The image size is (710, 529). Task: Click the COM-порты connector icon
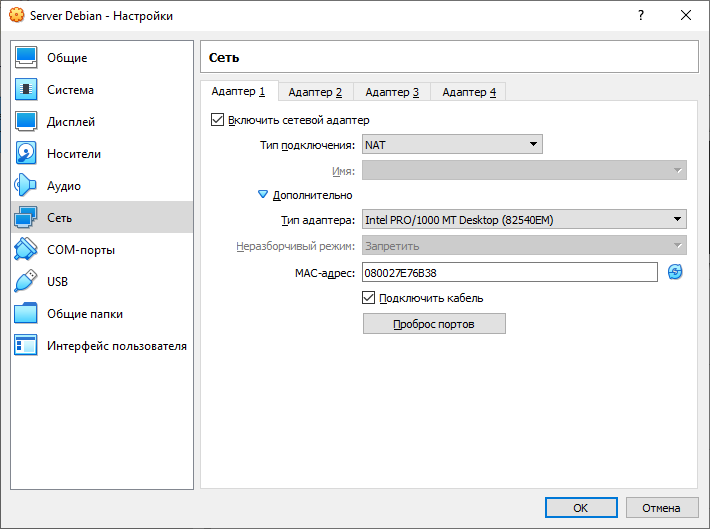(x=26, y=250)
